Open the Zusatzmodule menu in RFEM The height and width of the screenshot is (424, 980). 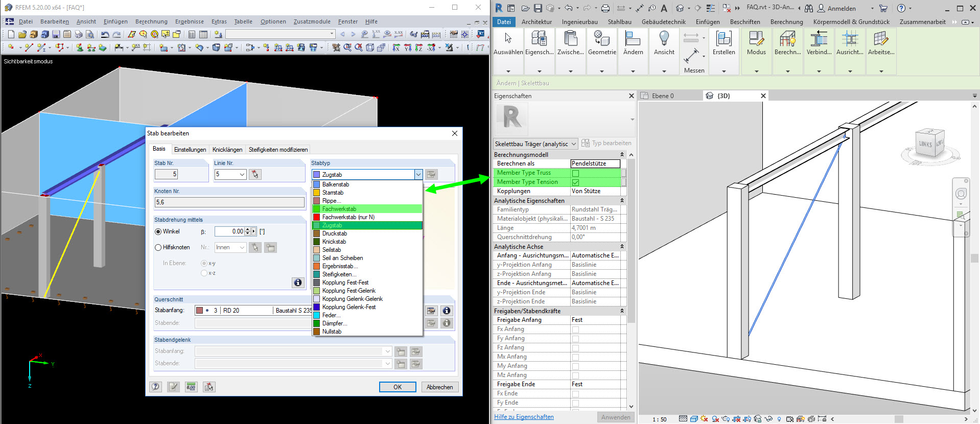click(312, 21)
